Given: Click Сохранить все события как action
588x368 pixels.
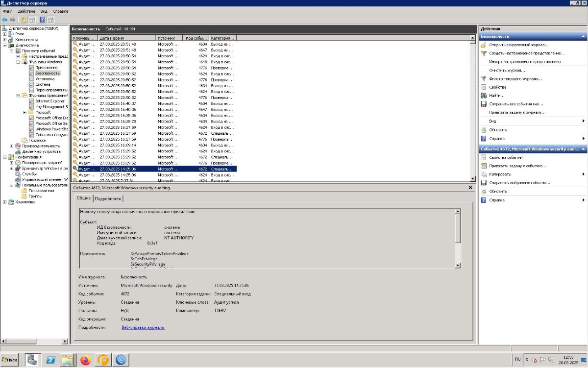Looking at the screenshot, I should point(516,104).
